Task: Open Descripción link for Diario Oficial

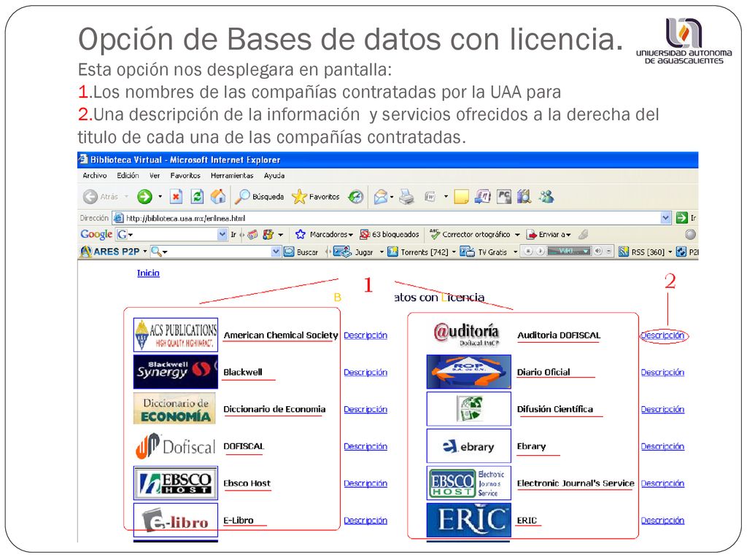Action: [662, 373]
